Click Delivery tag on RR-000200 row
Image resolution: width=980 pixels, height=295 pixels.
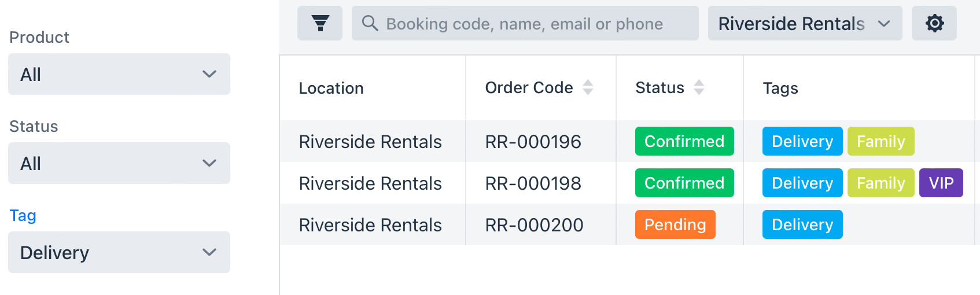[x=802, y=224]
